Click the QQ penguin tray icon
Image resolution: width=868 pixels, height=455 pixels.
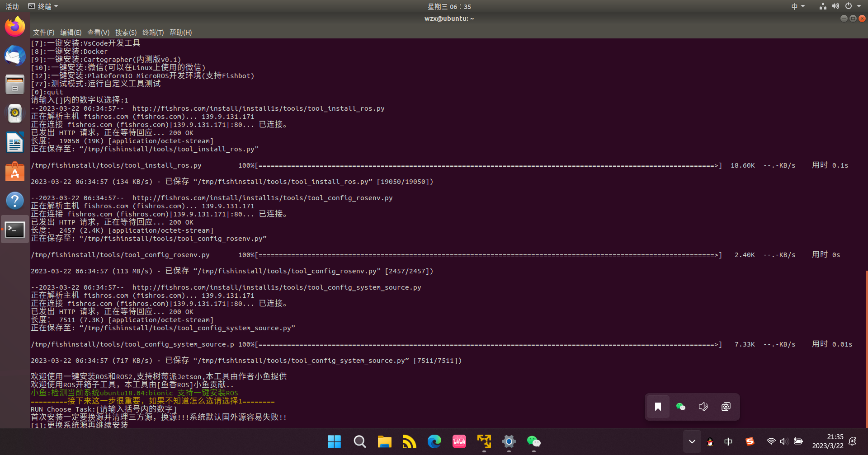click(710, 442)
